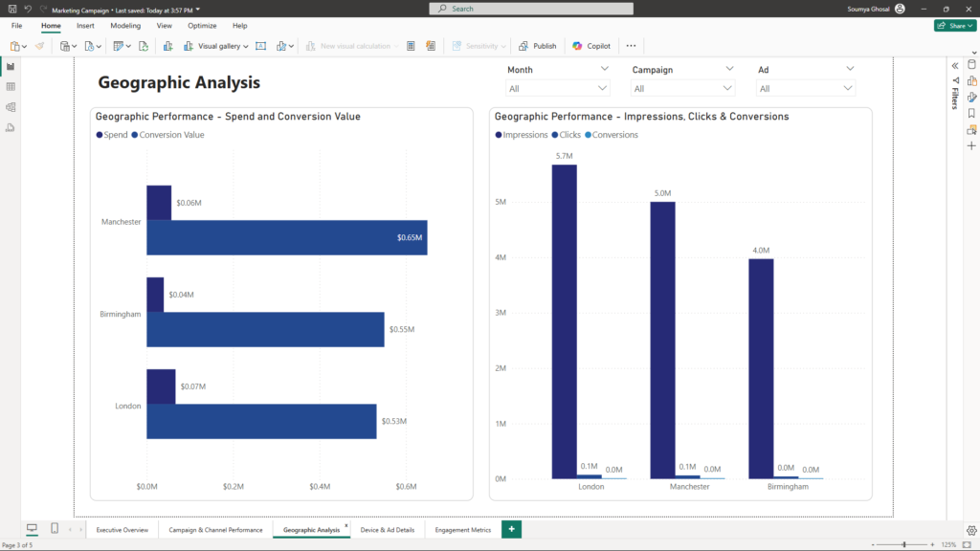Open the Visual gallery dropdown
980x551 pixels.
[223, 46]
